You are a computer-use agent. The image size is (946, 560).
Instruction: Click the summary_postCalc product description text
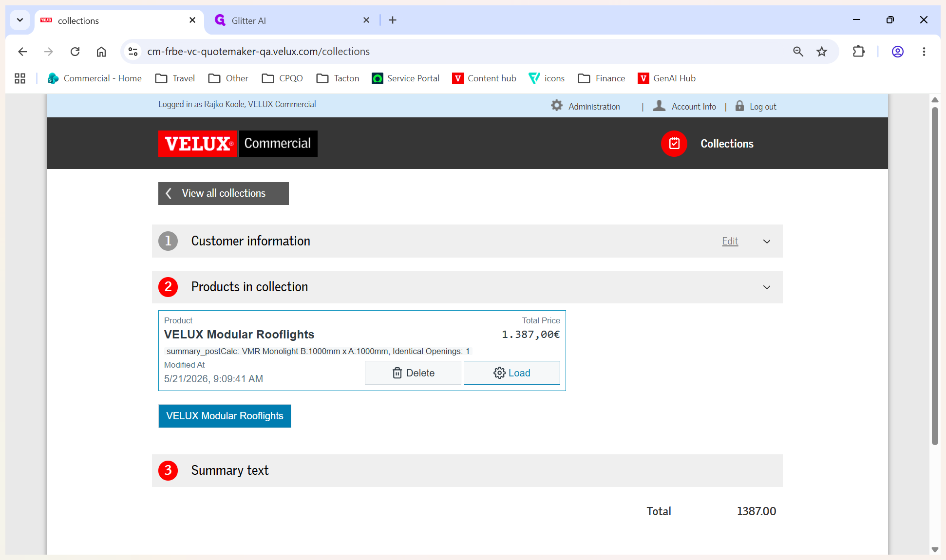pyautogui.click(x=318, y=351)
